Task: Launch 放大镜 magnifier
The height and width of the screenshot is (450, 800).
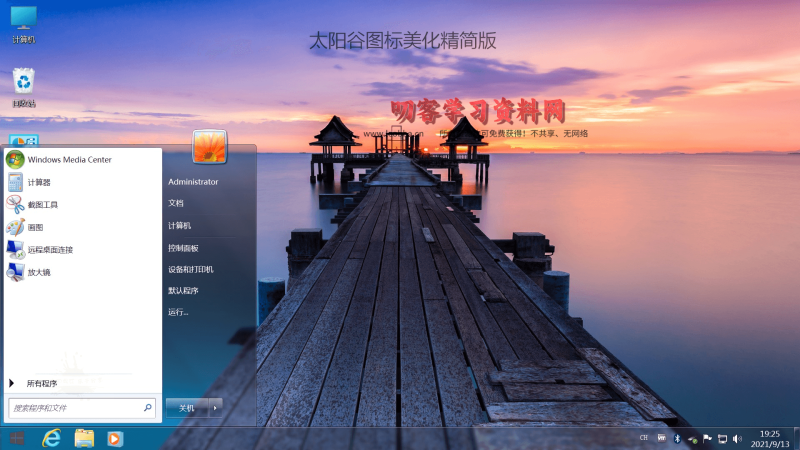Action: [x=83, y=272]
